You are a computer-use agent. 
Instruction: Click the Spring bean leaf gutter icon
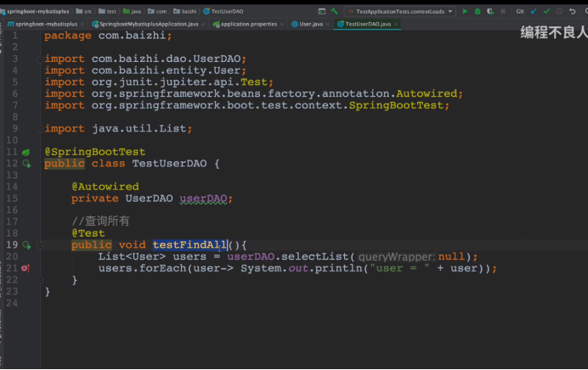click(25, 152)
